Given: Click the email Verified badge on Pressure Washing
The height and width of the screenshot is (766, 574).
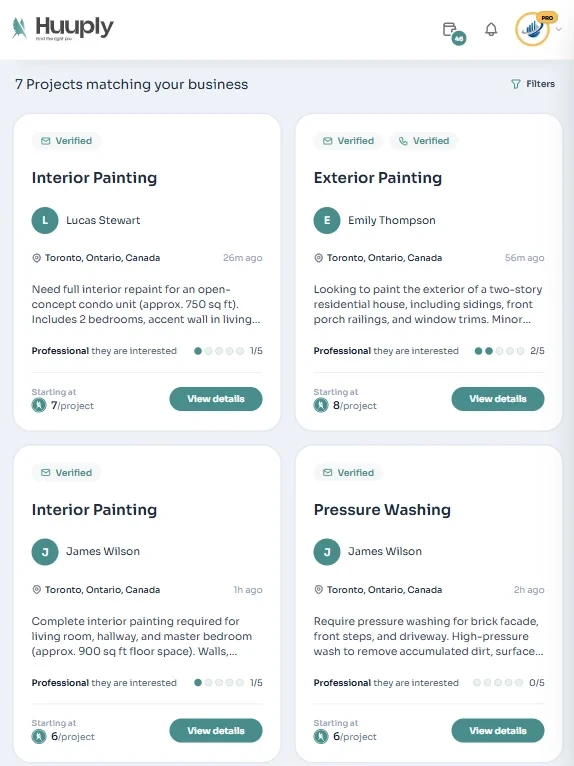Looking at the screenshot, I should tap(348, 472).
